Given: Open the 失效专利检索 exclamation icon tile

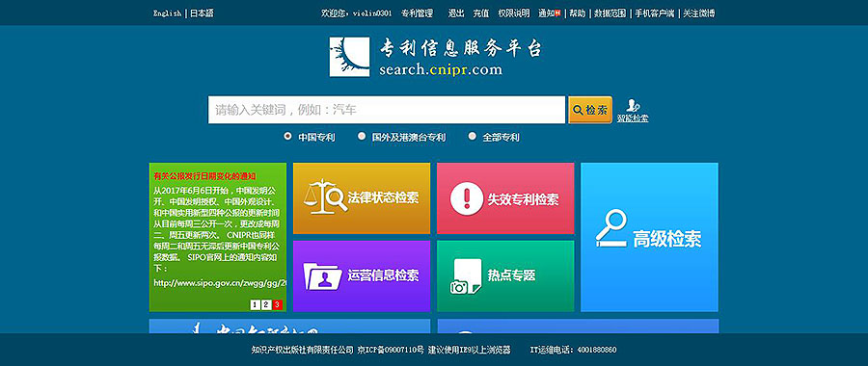Looking at the screenshot, I should (x=505, y=197).
